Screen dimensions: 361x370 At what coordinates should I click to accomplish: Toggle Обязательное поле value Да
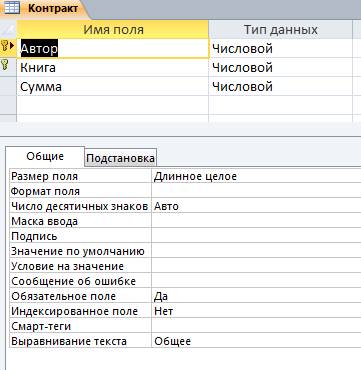point(256,296)
